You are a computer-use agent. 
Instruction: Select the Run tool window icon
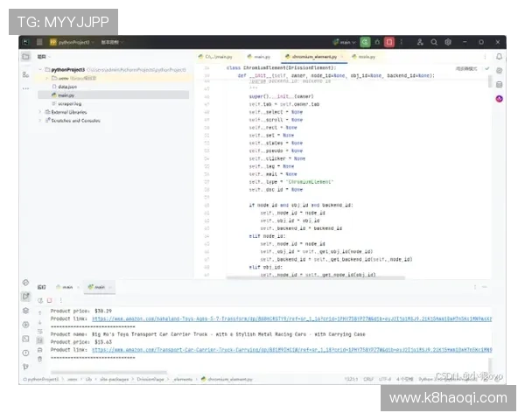(x=25, y=296)
